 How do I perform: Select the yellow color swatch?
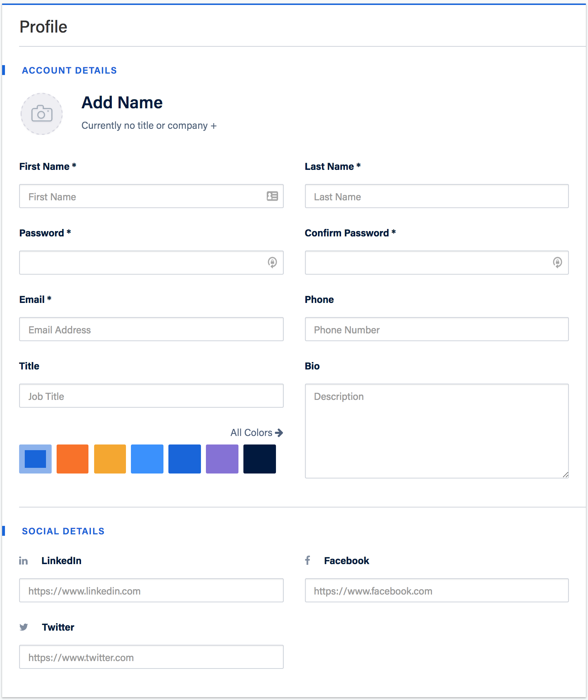[x=110, y=459]
